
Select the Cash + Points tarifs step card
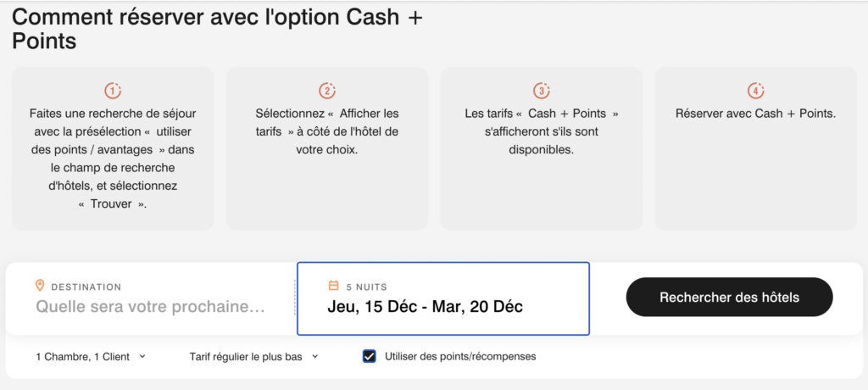[x=542, y=148]
